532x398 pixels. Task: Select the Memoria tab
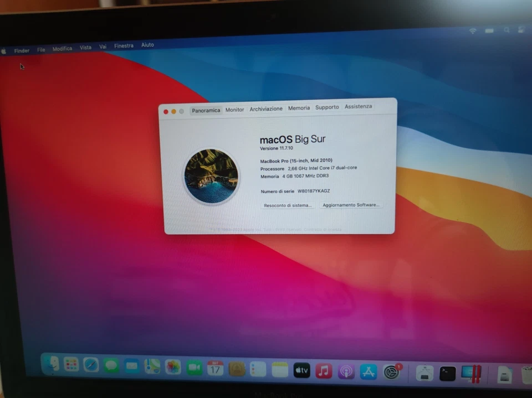pyautogui.click(x=299, y=108)
